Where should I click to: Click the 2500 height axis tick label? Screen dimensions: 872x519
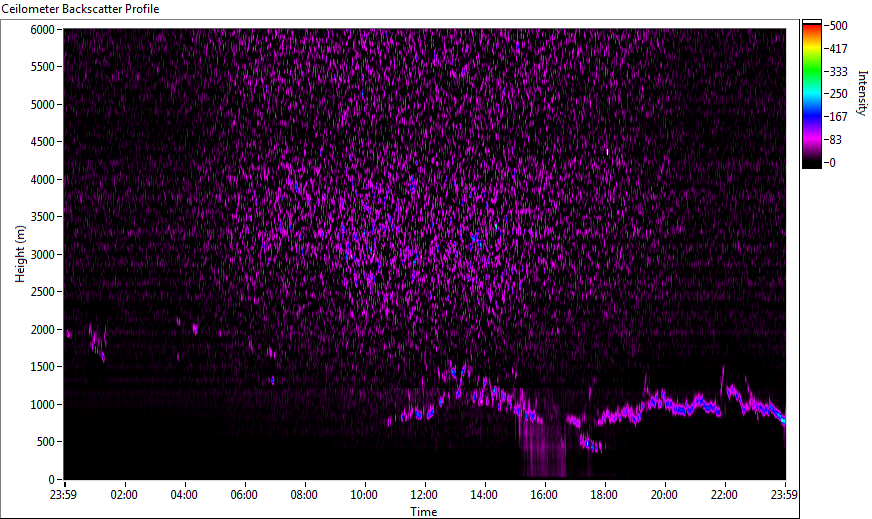click(42, 293)
